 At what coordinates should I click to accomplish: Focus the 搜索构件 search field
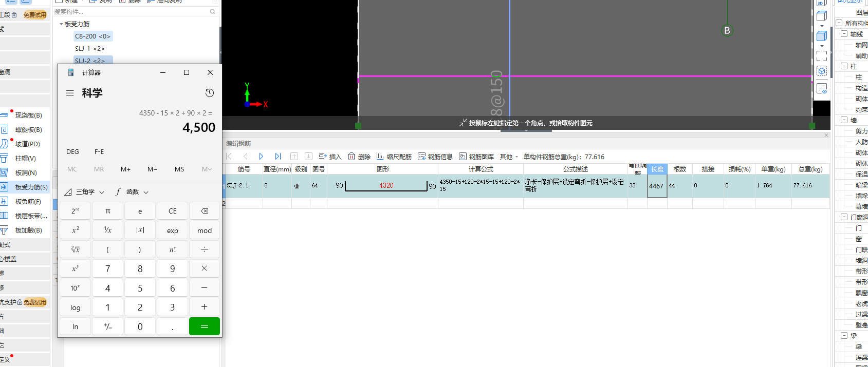(x=132, y=11)
